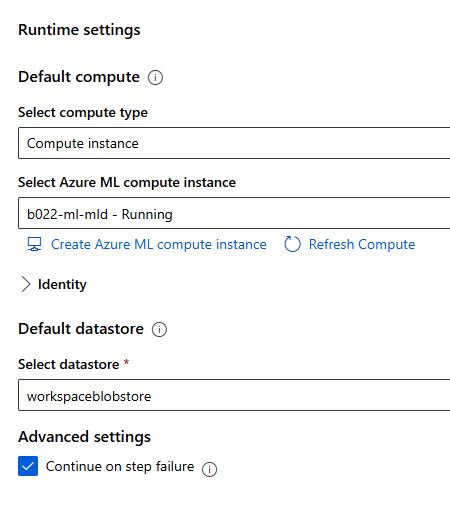This screenshot has width=450, height=510.
Task: Open the Select compute type dropdown
Action: coord(234,143)
